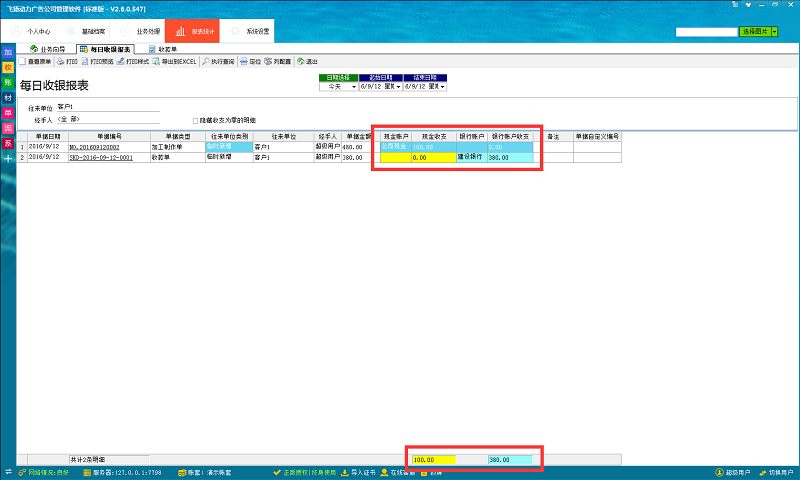This screenshot has height=480, width=800.
Task: Select the yellow 现金收支 cell showing 0.00
Action: click(x=433, y=158)
